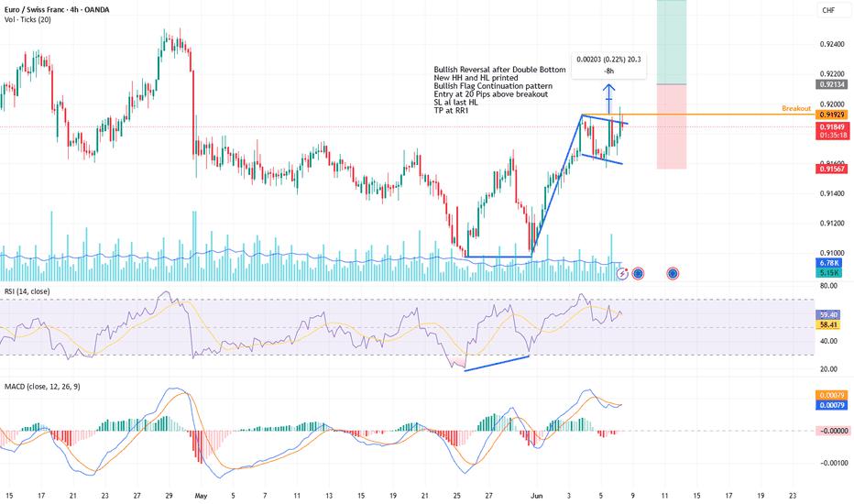Click text TP at RR1
This screenshot has width=854, height=504.
(451, 111)
